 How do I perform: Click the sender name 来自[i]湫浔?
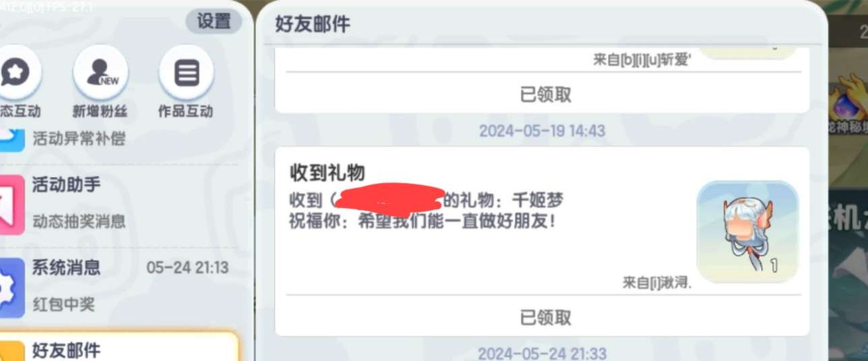click(x=657, y=284)
